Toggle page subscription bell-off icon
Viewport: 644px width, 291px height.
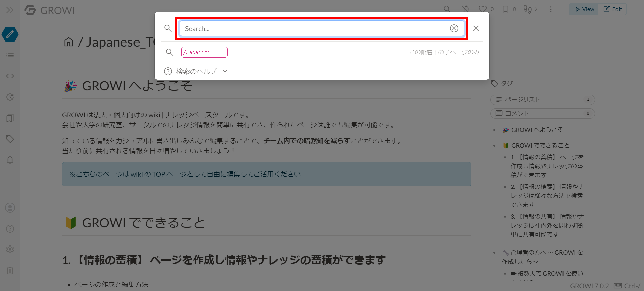[x=465, y=9]
